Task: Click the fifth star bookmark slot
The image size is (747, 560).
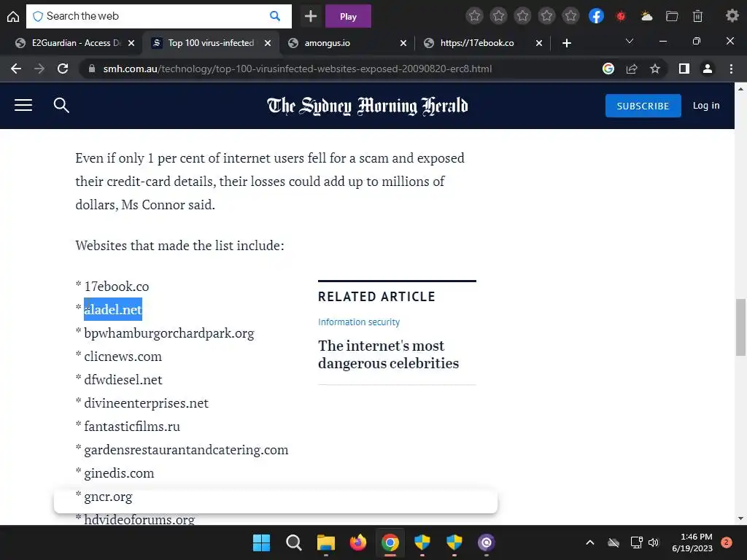Action: (570, 16)
